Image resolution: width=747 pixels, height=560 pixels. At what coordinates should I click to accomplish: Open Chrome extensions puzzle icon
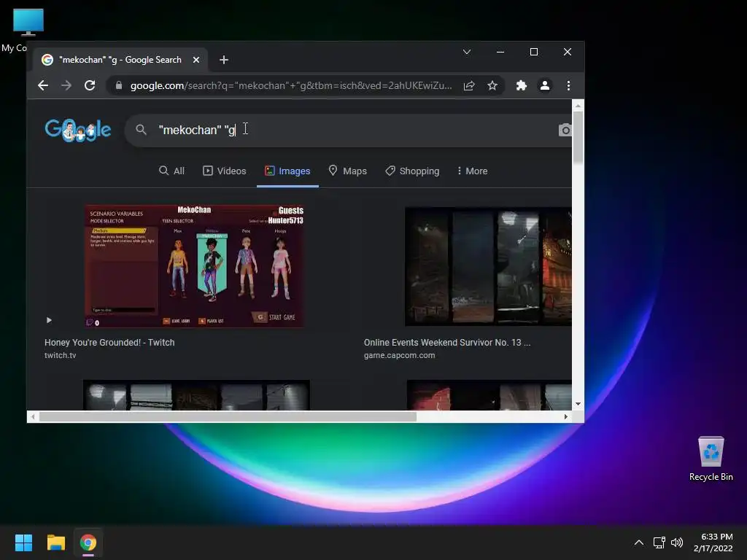click(521, 86)
